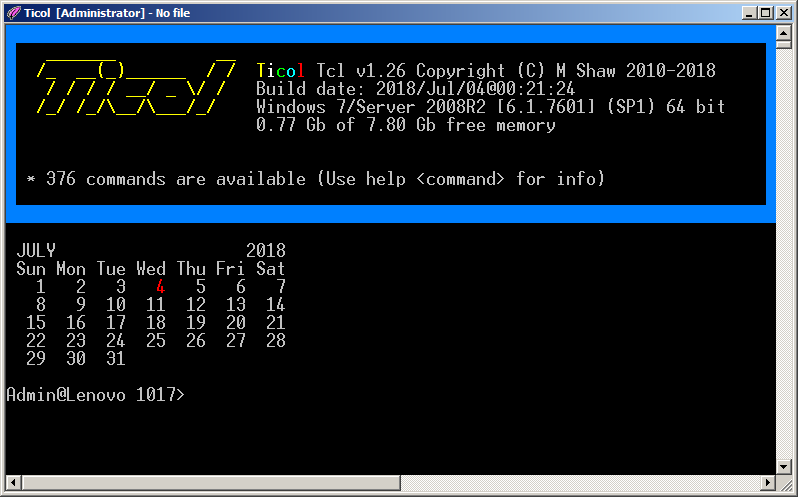Viewport: 798px width, 497px height.
Task: Click calendar day 12
Action: 196,305
